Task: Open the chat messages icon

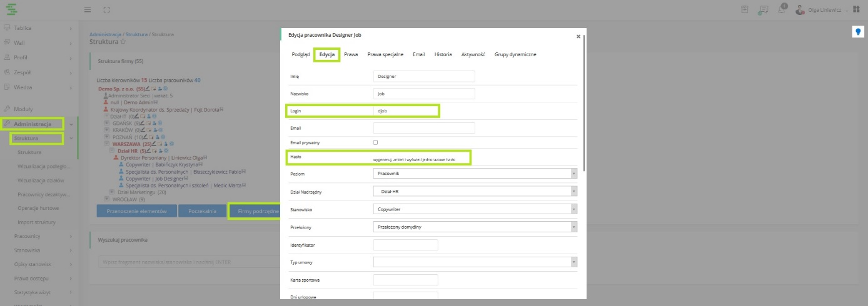Action: (x=763, y=10)
